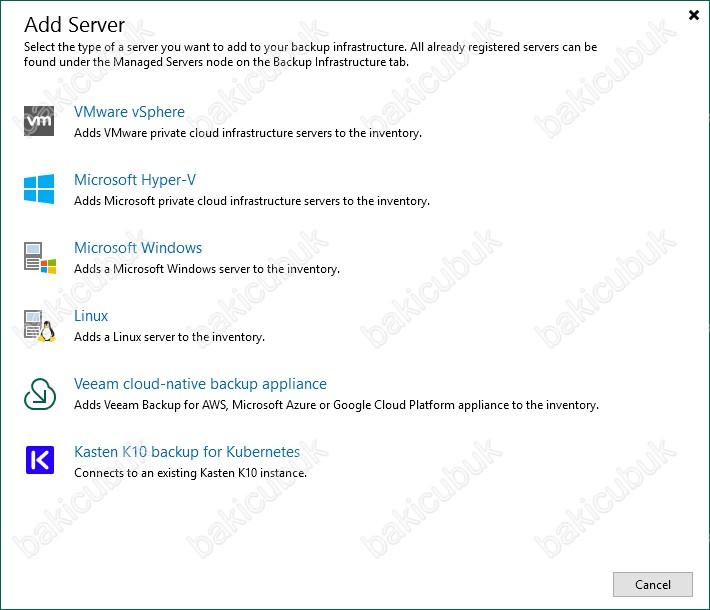Viewport: 710px width, 610px height.
Task: Select Kasten K10 backup for Kubernetes
Action: (x=187, y=451)
